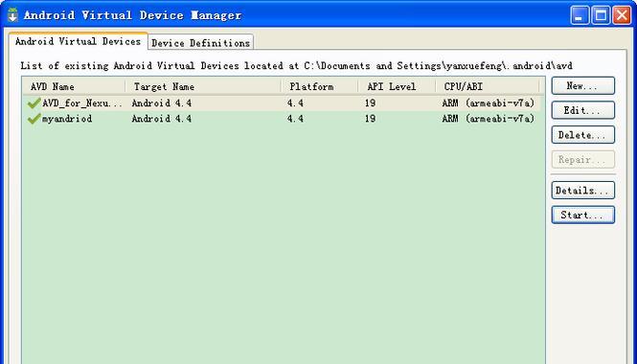Screen dimensions: 637x364
Task: Open Details... for selected device
Action: [583, 190]
